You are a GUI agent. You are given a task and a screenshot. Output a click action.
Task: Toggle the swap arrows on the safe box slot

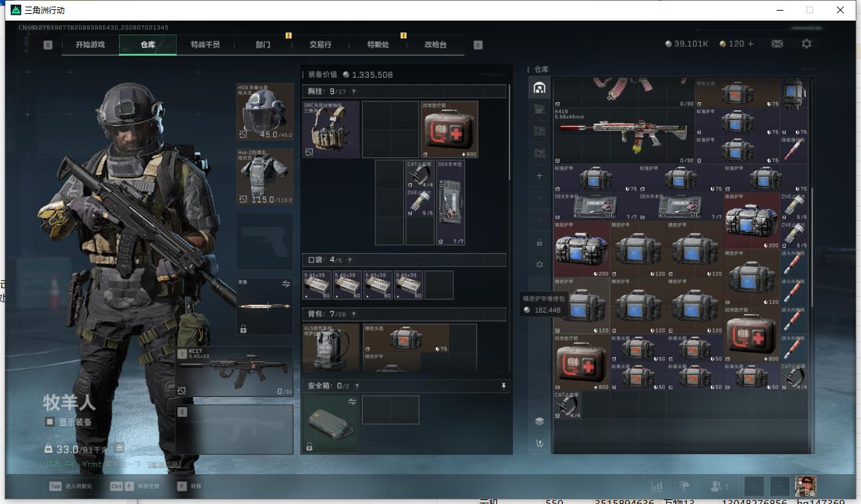352,402
